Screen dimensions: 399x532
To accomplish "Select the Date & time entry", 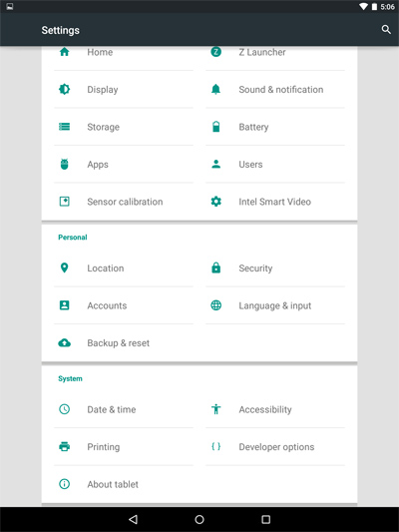I will coord(124,409).
